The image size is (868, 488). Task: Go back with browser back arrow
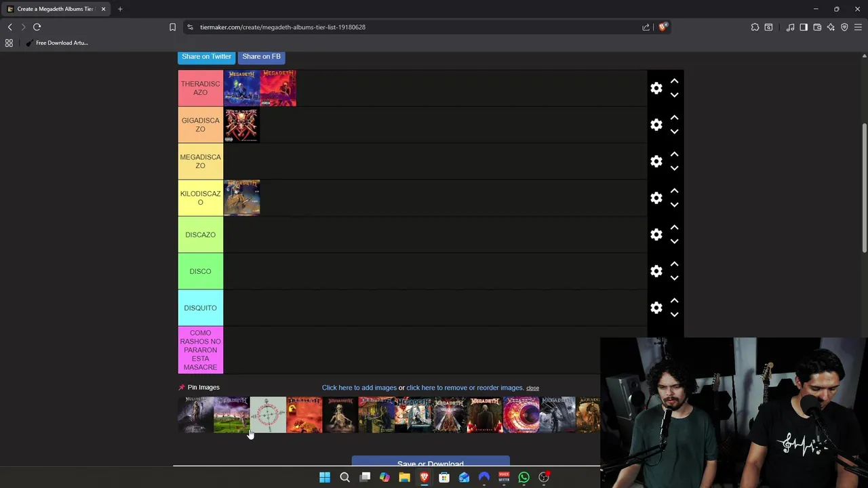(x=9, y=27)
